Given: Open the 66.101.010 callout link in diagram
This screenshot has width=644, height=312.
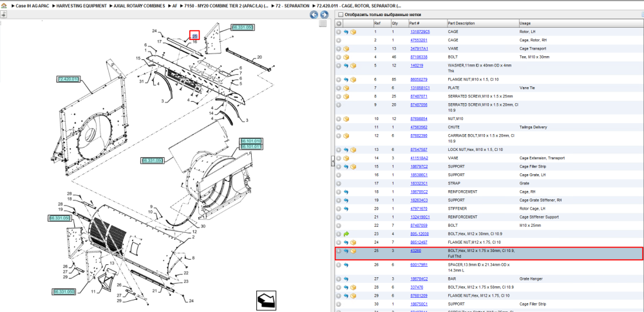Looking at the screenshot, I should pos(251,141).
